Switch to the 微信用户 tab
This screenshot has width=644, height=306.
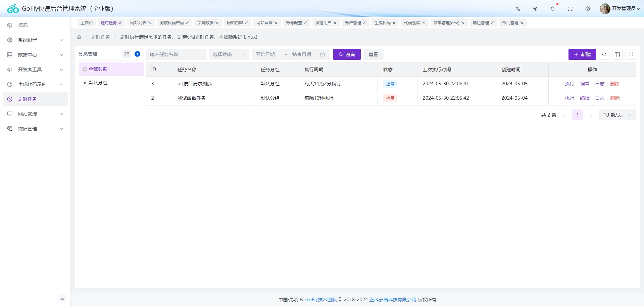coord(324,23)
